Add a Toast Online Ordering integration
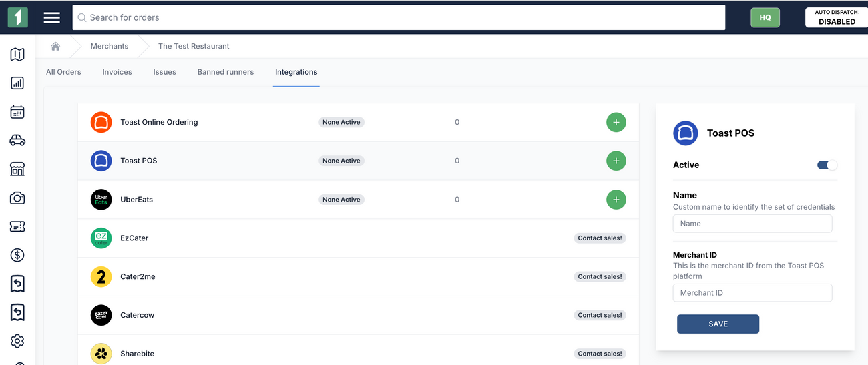 pos(616,123)
